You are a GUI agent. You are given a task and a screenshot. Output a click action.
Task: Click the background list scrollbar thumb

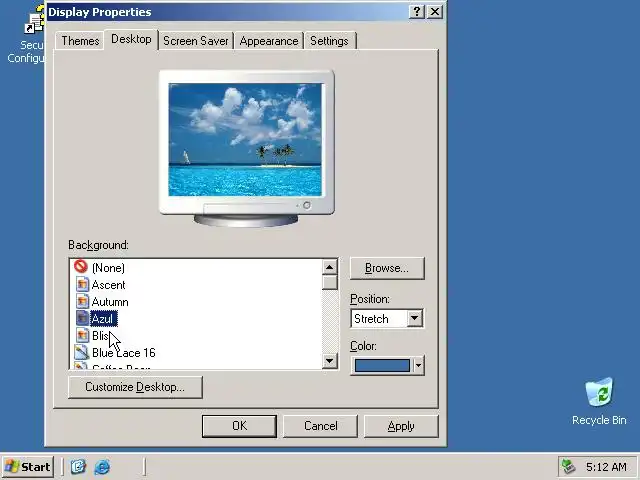coord(329,282)
